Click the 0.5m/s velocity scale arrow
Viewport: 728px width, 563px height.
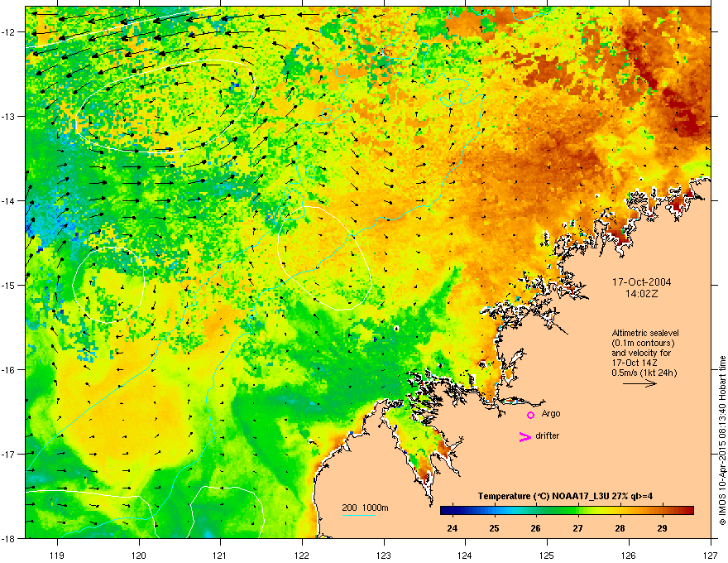pos(639,383)
